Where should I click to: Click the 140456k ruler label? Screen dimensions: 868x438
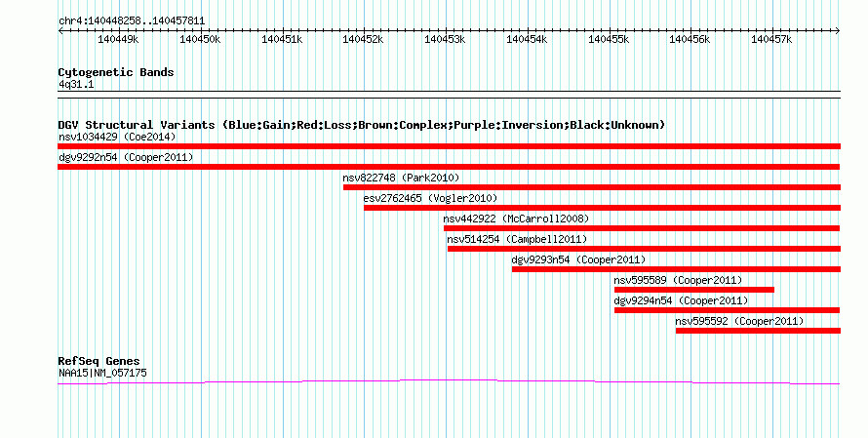point(690,39)
